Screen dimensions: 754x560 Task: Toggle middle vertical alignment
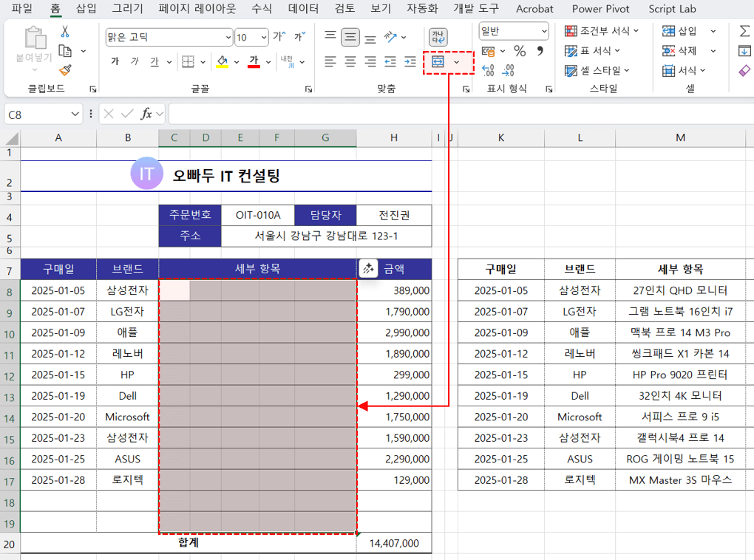tap(350, 37)
